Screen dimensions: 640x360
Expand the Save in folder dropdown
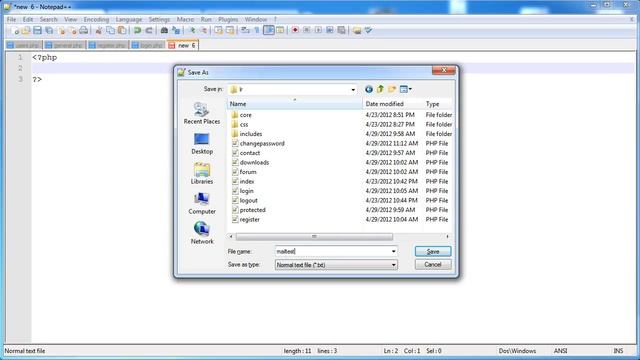[353, 89]
